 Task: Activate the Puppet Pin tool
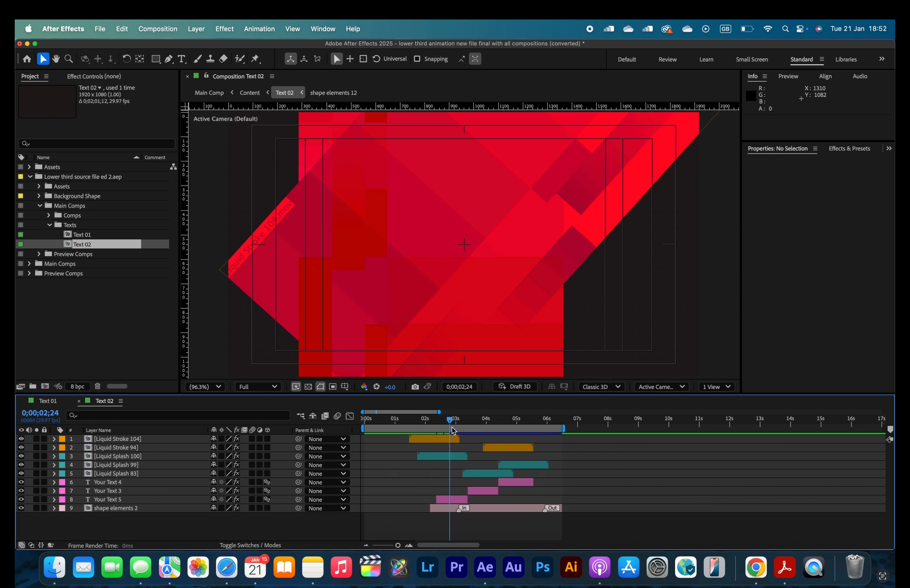[255, 59]
